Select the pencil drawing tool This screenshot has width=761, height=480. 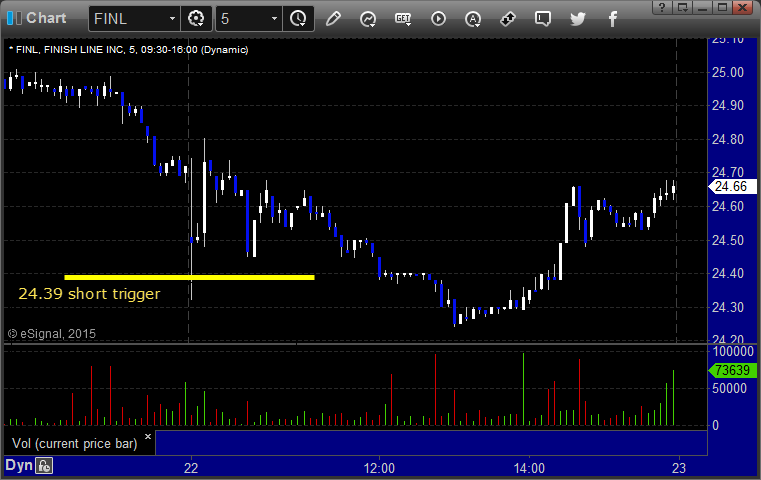click(x=333, y=19)
